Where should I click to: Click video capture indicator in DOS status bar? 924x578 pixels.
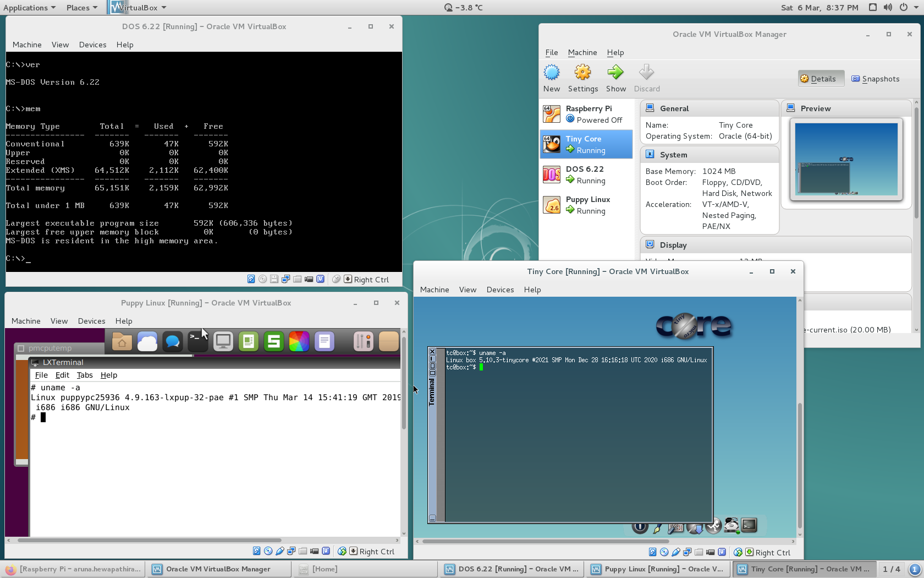pyautogui.click(x=309, y=279)
